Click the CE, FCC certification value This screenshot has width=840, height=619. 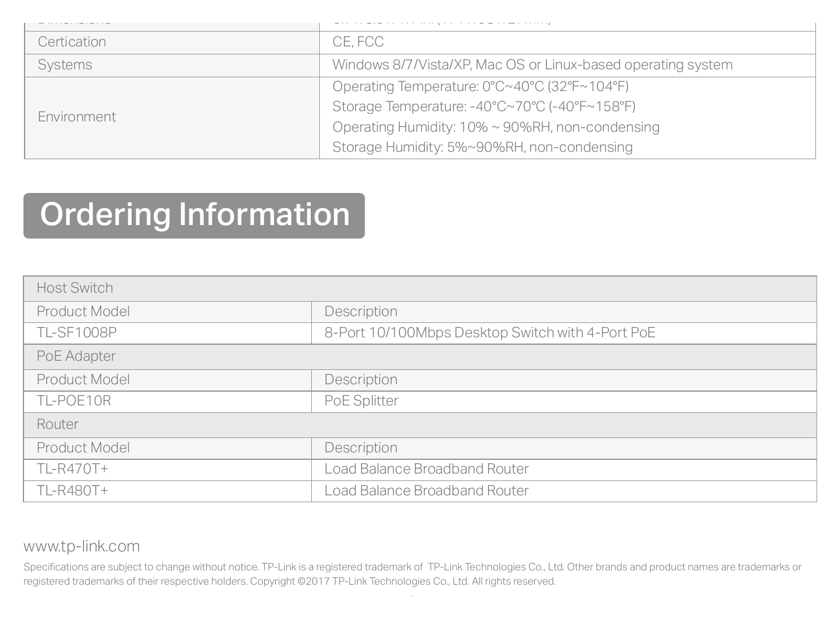[x=358, y=42]
